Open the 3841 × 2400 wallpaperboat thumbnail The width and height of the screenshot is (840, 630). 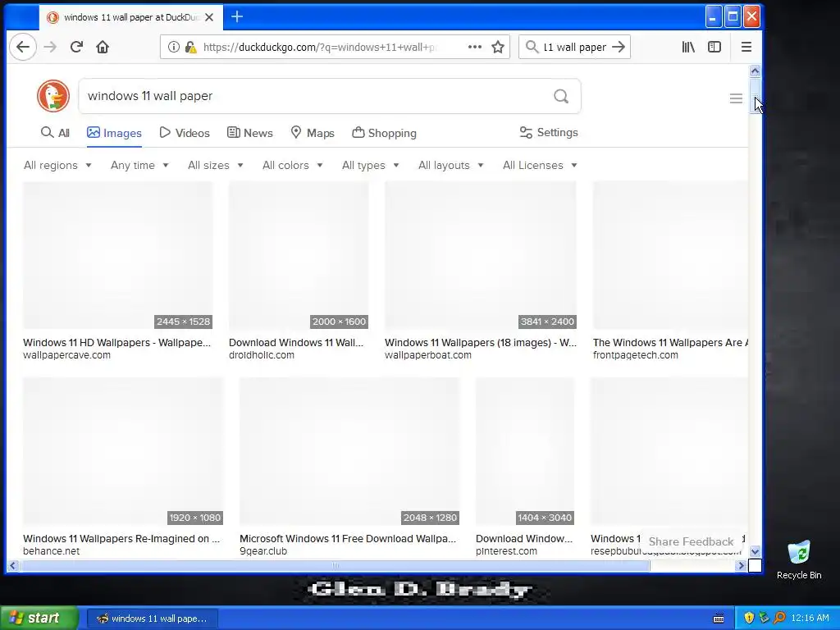tap(481, 256)
